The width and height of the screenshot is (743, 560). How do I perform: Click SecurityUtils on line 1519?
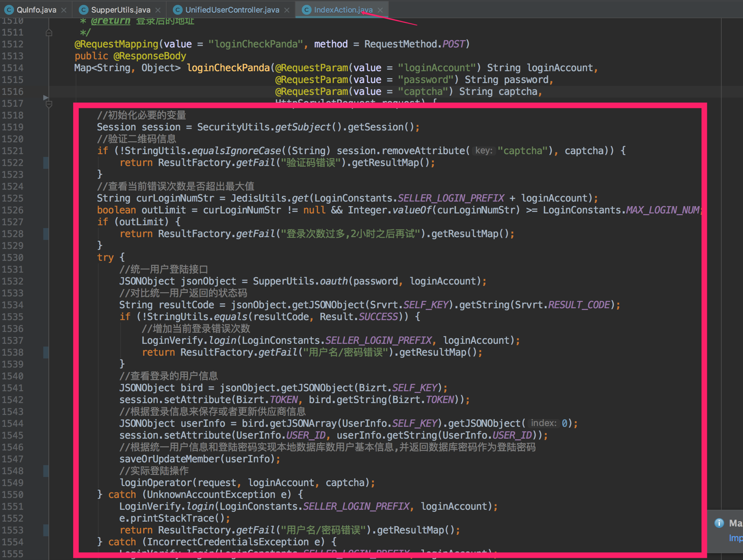(234, 127)
